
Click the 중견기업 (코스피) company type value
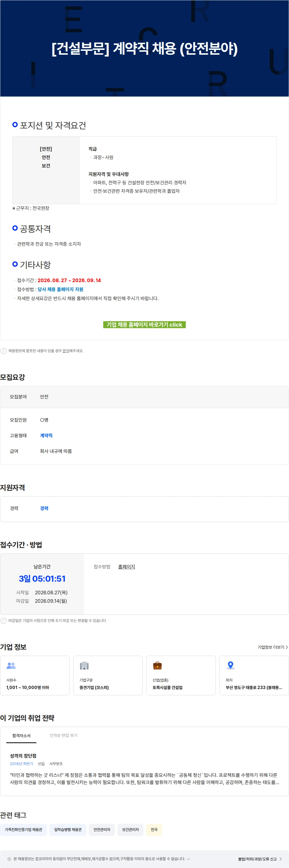pos(94,687)
